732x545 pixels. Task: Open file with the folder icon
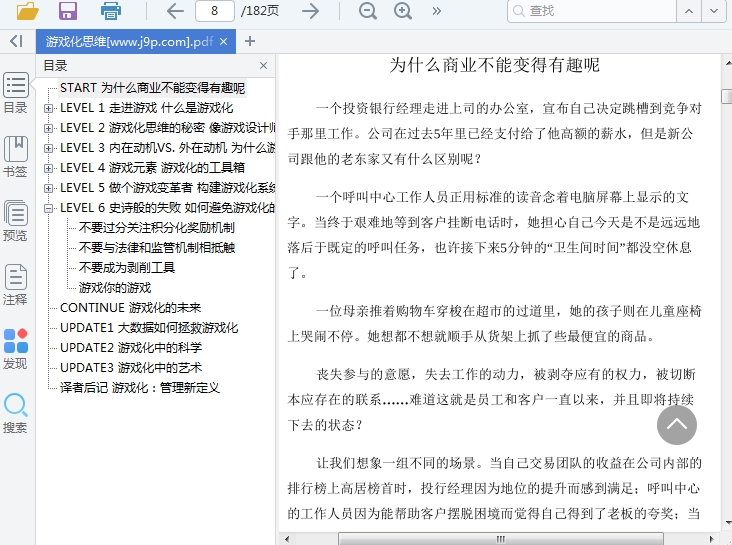click(28, 11)
